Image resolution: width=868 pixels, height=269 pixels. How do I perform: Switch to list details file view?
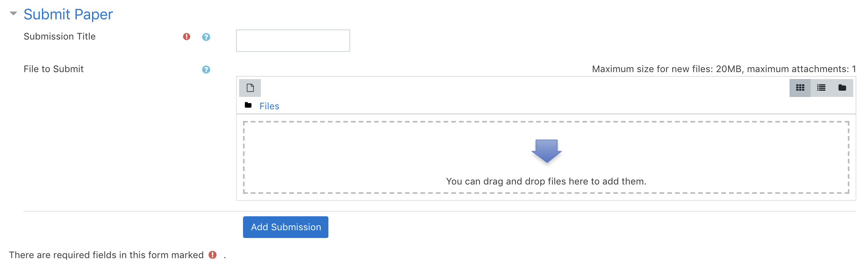821,88
